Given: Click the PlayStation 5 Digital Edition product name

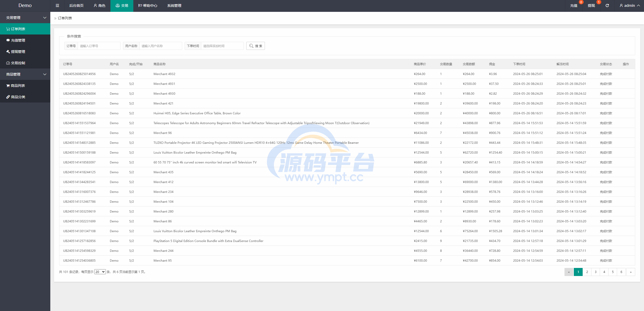Looking at the screenshot, I should coord(208,241).
